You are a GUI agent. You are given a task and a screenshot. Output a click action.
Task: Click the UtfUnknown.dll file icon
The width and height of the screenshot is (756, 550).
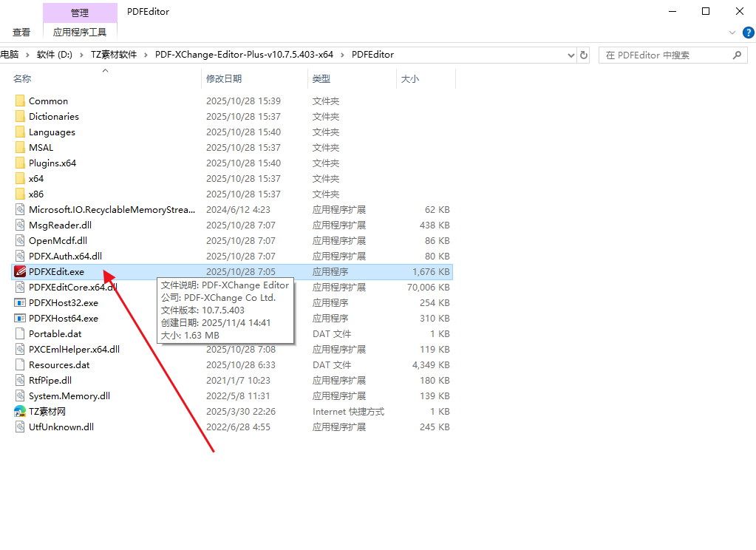pyautogui.click(x=20, y=427)
